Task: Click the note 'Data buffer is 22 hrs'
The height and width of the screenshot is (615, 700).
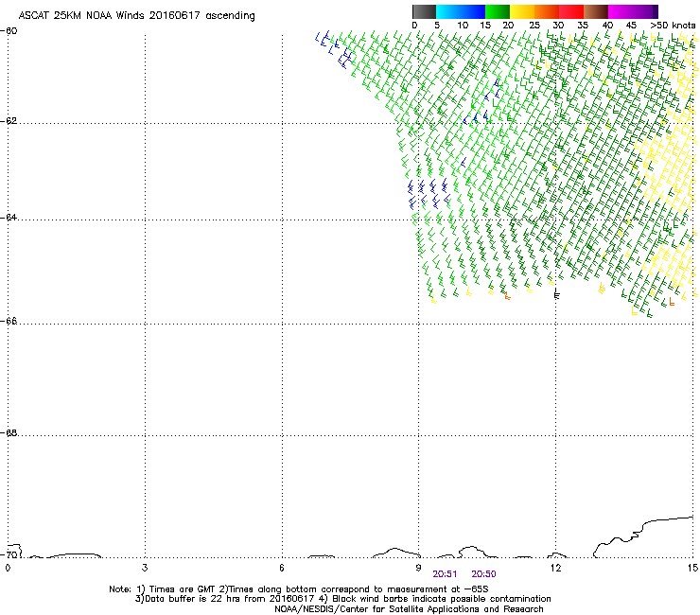Action: point(193,599)
